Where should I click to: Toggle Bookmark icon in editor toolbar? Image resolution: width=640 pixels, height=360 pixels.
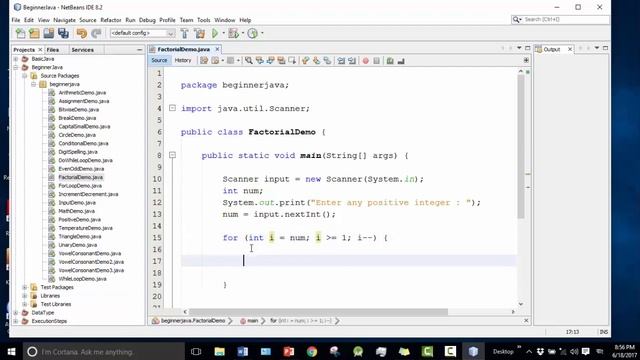click(327, 60)
